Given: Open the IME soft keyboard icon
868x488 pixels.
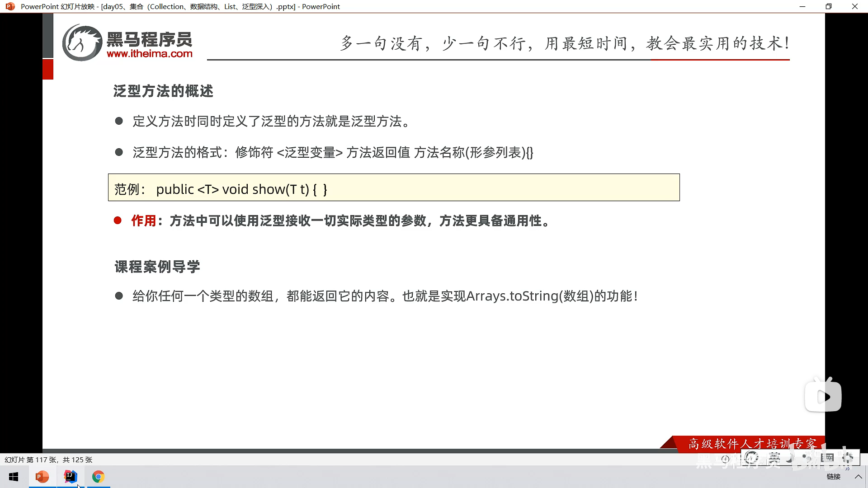Looking at the screenshot, I should 827,458.
